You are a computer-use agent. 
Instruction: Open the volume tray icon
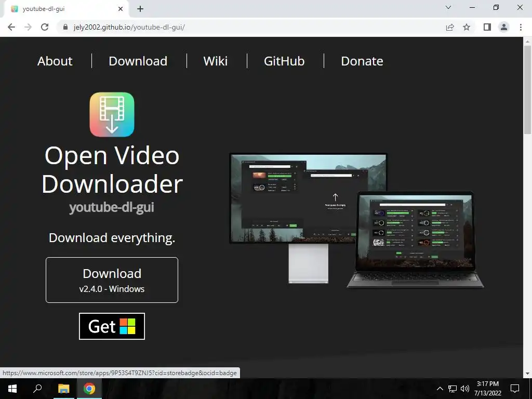(x=465, y=389)
